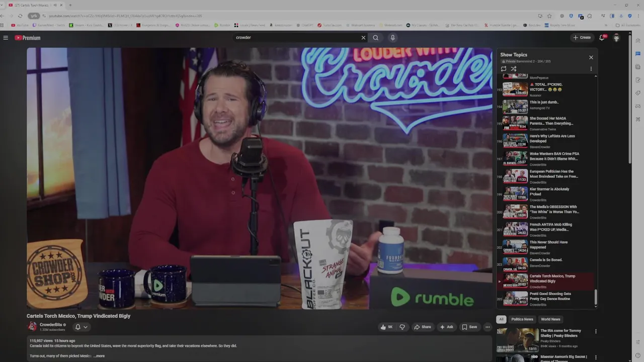This screenshot has height=362, width=644.
Task: Open the Create menu
Action: [x=582, y=38]
